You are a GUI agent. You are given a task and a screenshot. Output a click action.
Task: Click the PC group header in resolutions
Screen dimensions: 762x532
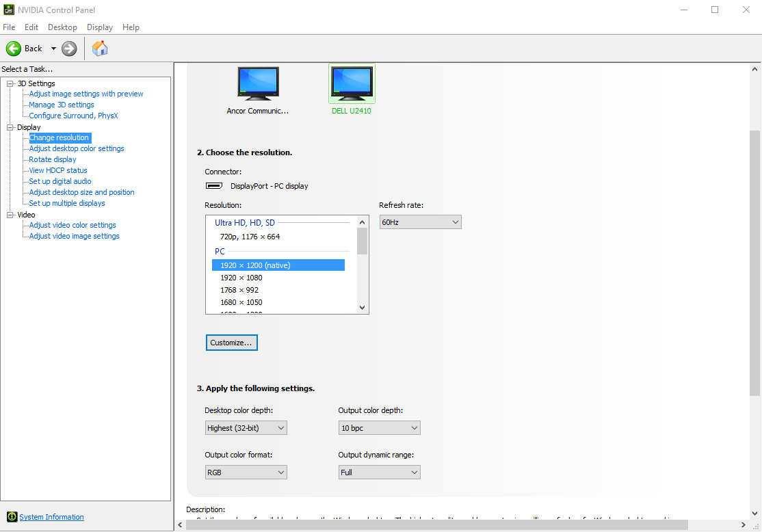pos(220,251)
